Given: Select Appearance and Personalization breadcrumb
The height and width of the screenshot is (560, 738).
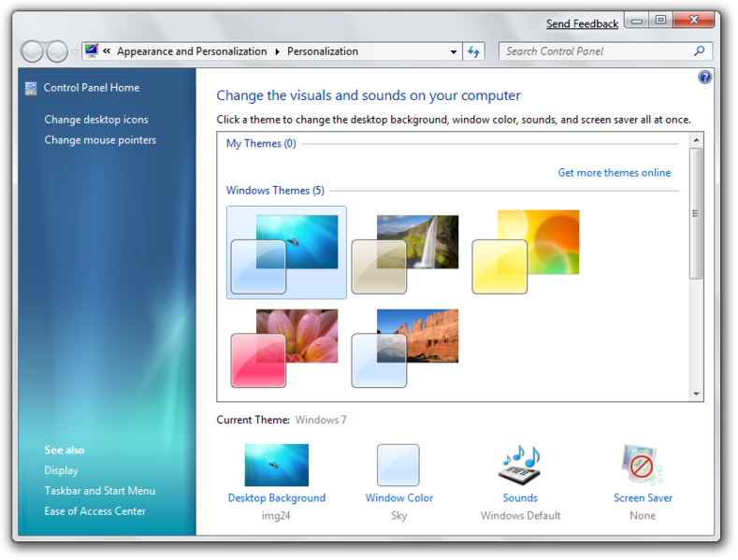Looking at the screenshot, I should [192, 51].
